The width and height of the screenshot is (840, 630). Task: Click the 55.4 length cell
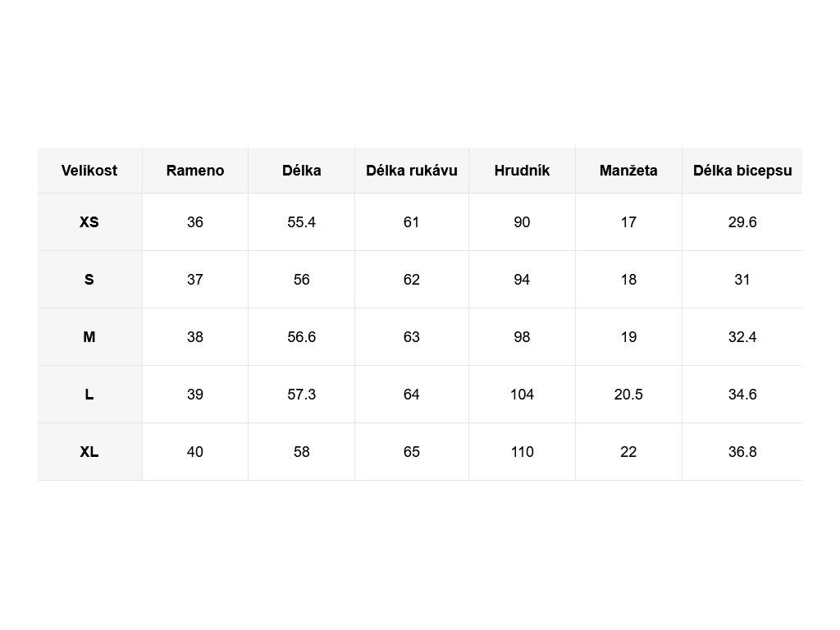(302, 222)
